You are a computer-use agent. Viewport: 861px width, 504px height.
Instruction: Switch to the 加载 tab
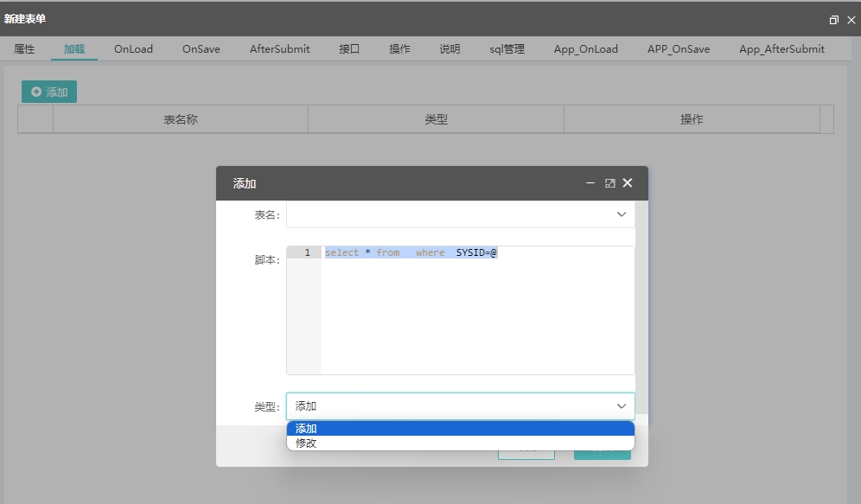coord(74,49)
